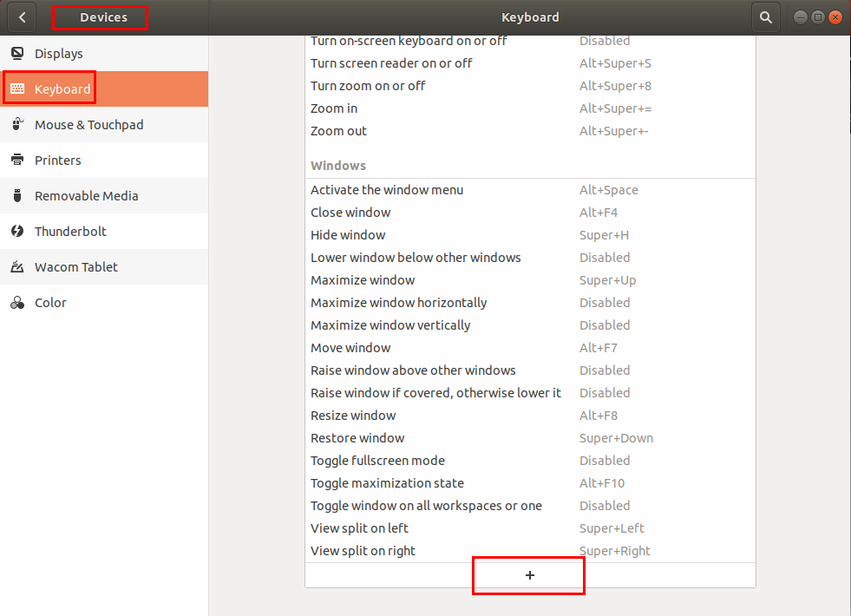The width and height of the screenshot is (851, 616).
Task: Edit 'Move window' shortcut
Action: coord(530,348)
